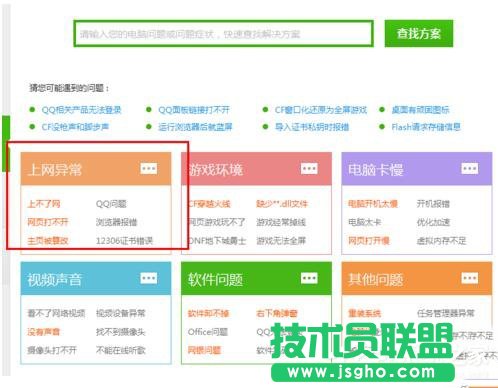Open more options on 视频声音 card
This screenshot has height=388, width=498.
[149, 278]
